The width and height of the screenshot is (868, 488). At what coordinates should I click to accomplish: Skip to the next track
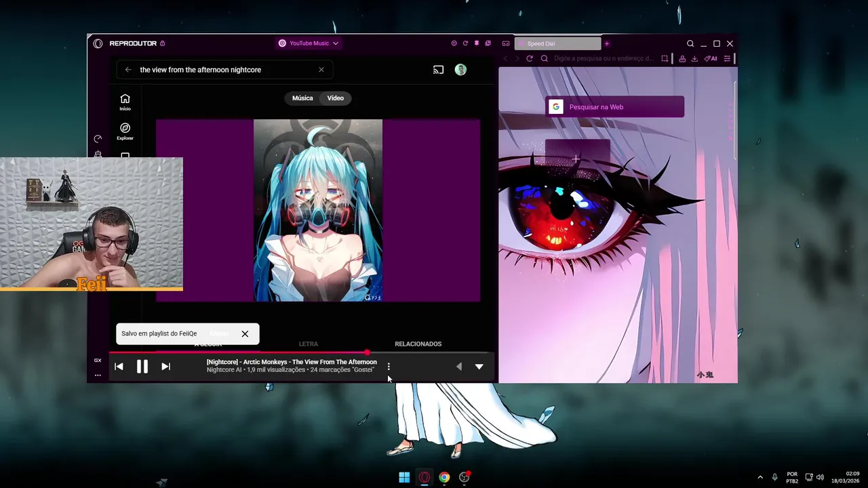pos(165,367)
